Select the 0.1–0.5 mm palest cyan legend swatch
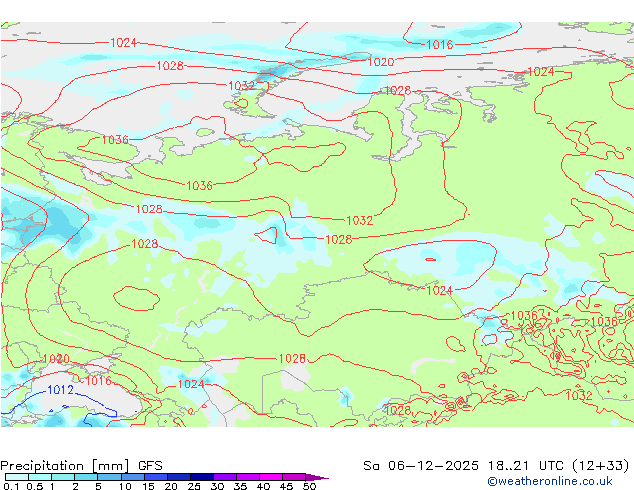Viewport: 634px width, 490px height. point(17,477)
